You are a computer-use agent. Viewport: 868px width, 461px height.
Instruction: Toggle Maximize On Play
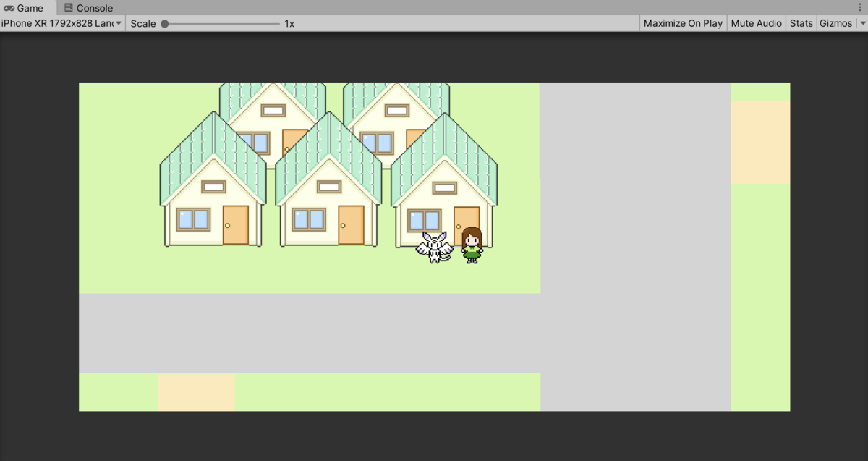point(683,23)
